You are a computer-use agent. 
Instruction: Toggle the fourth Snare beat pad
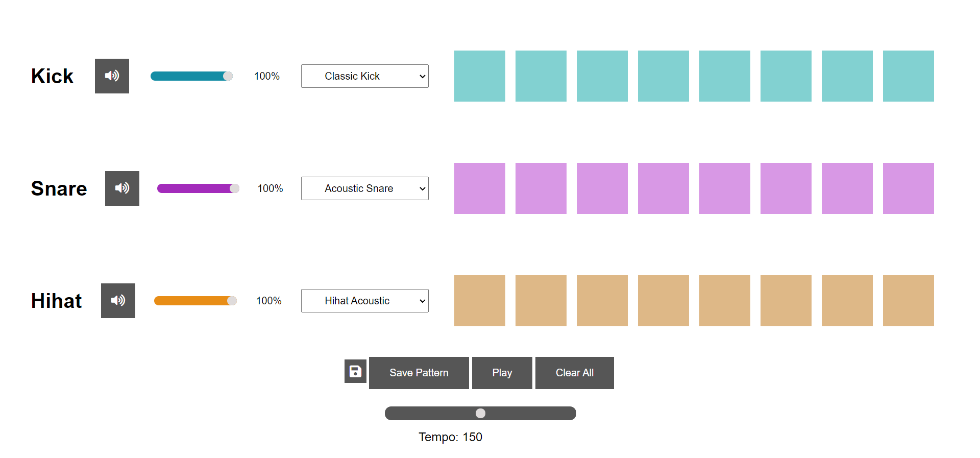(x=664, y=188)
